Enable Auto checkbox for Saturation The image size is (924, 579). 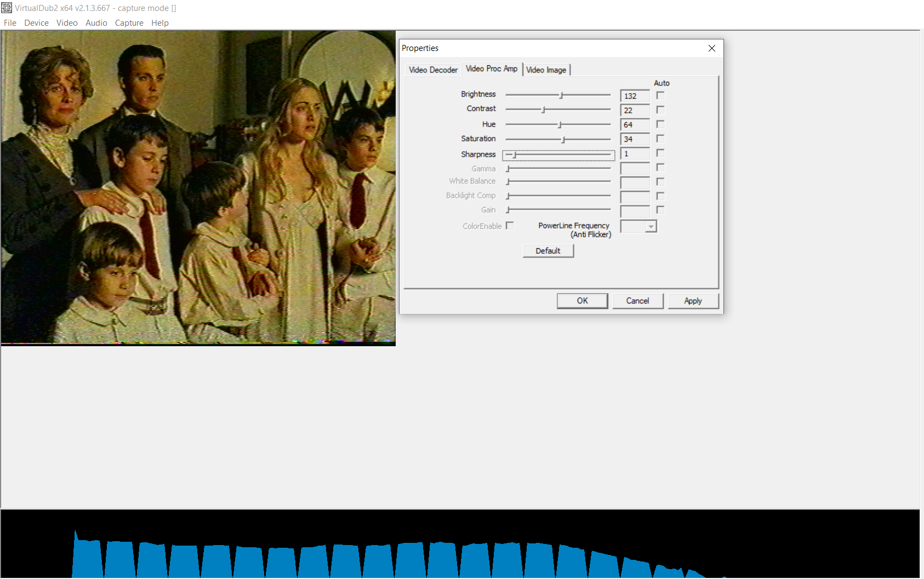coord(660,139)
